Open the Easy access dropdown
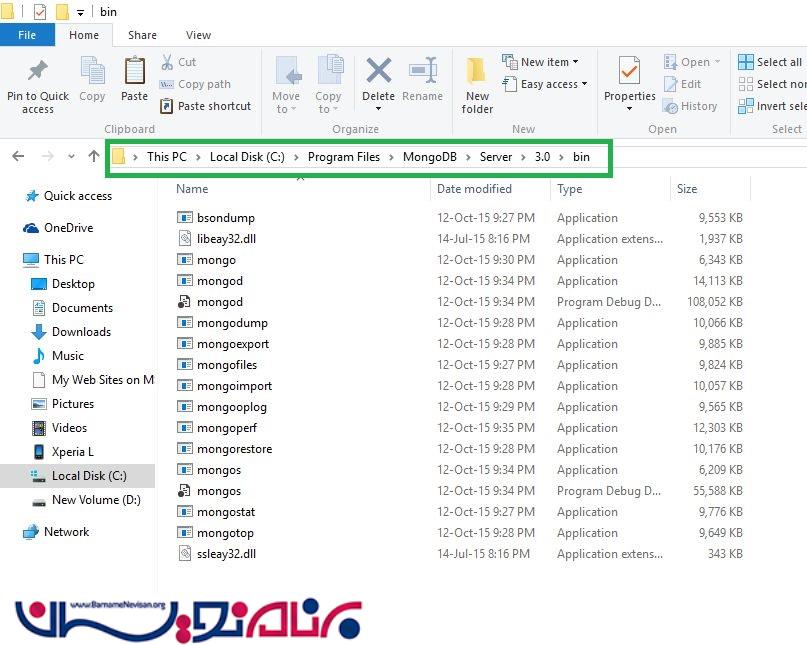Image resolution: width=807 pixels, height=645 pixels. (x=545, y=84)
